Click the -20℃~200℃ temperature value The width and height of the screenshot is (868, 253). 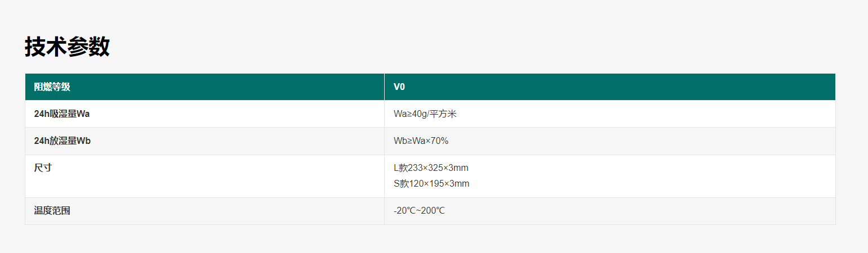419,211
